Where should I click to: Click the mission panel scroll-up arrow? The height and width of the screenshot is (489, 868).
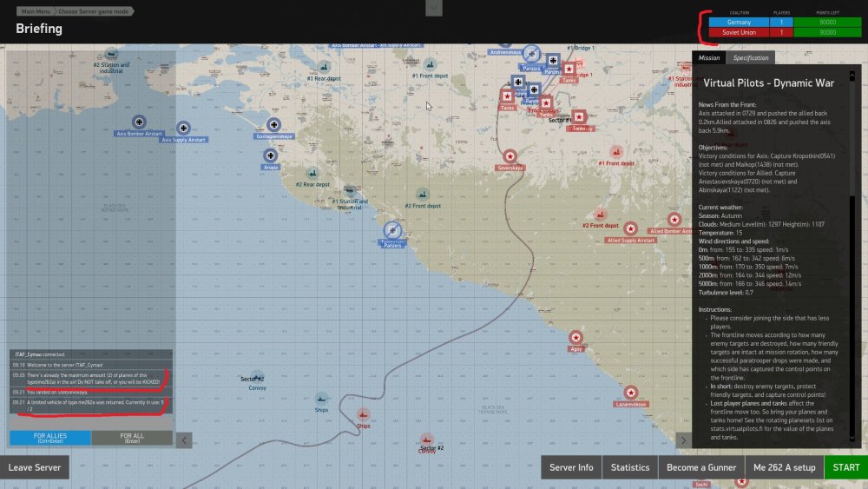(852, 74)
